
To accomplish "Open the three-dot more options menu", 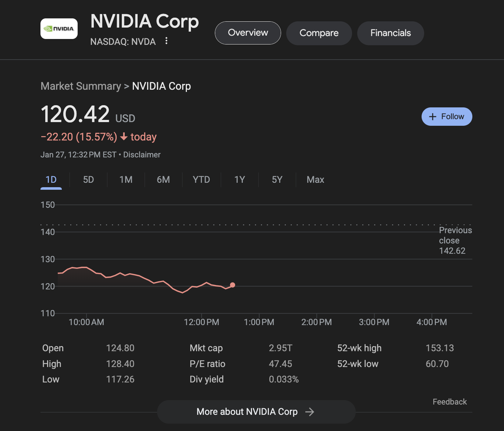I will click(x=166, y=41).
